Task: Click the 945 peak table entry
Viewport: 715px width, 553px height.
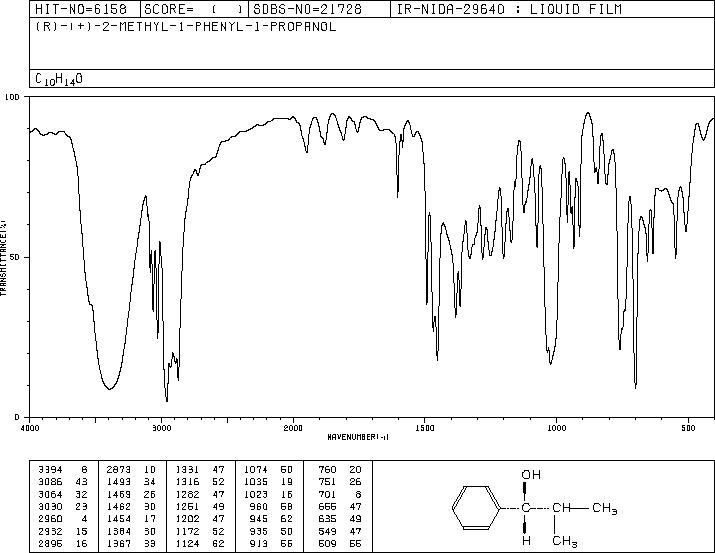Action: point(271,519)
